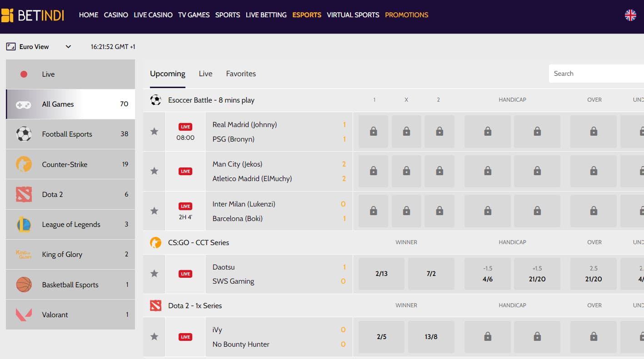Favorite the Inter Milan vs Barcelona match

(x=155, y=211)
